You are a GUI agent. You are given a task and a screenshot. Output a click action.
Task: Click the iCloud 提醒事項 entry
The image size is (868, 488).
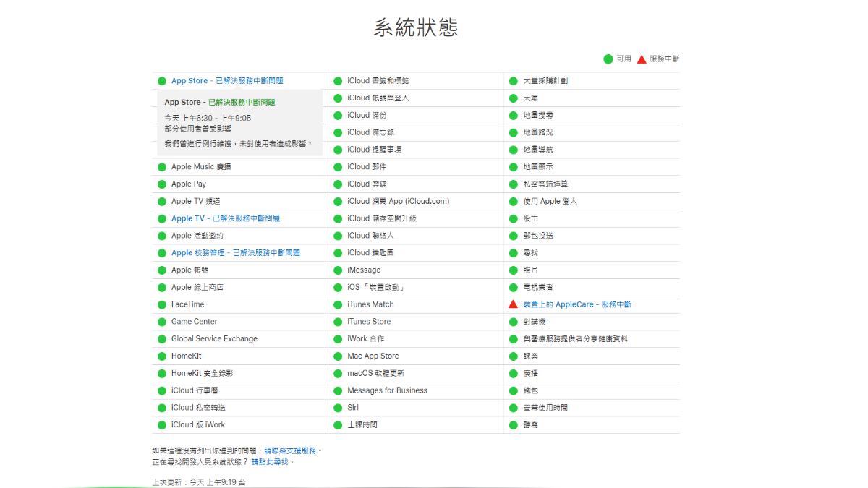(x=374, y=150)
